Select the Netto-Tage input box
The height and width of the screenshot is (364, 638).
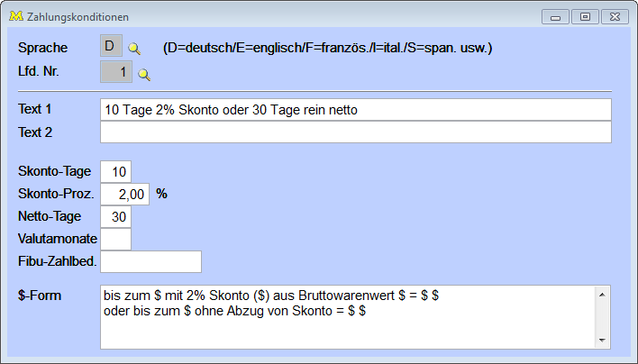pyautogui.click(x=116, y=216)
